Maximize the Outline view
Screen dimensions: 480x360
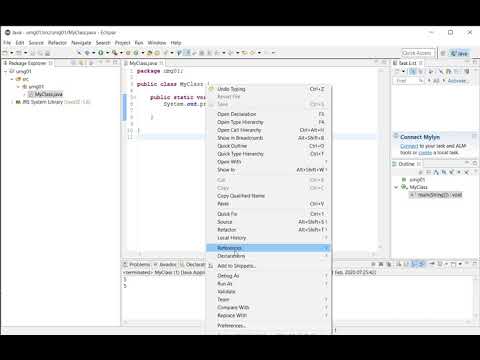click(x=475, y=163)
